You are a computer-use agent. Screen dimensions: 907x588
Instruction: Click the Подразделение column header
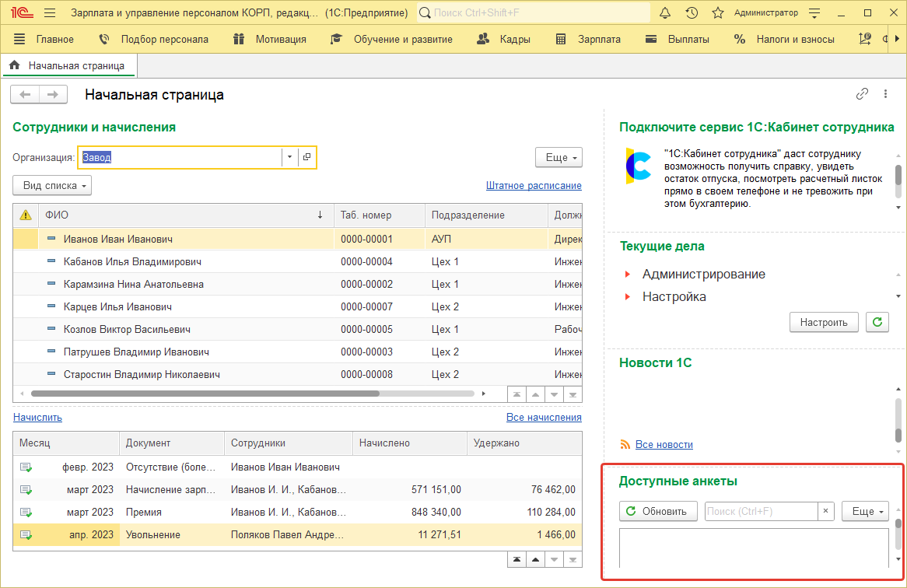(486, 215)
